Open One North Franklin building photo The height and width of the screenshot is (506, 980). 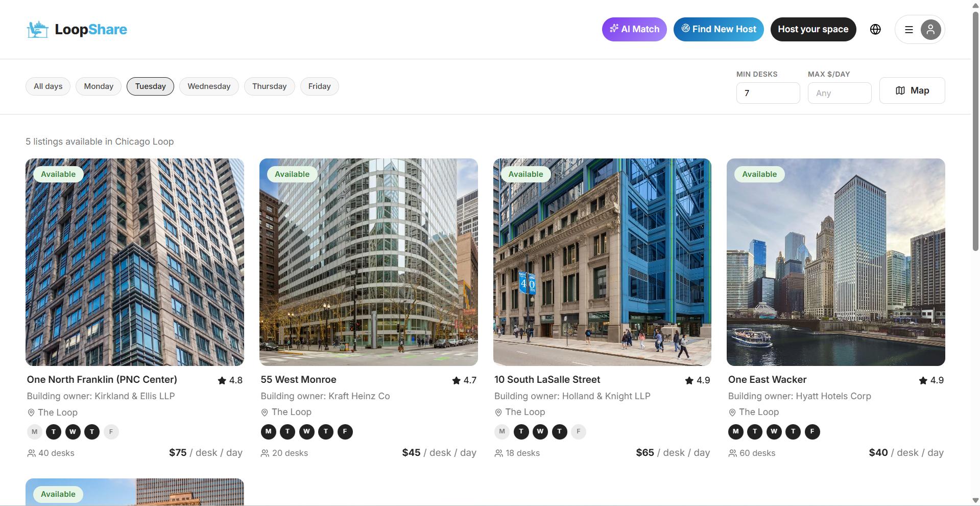point(135,262)
